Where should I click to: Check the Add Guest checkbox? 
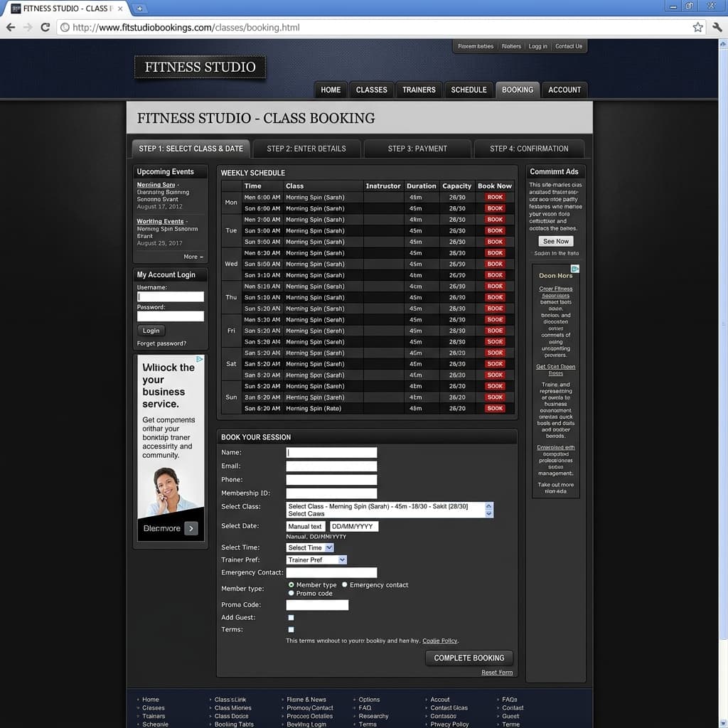(291, 618)
